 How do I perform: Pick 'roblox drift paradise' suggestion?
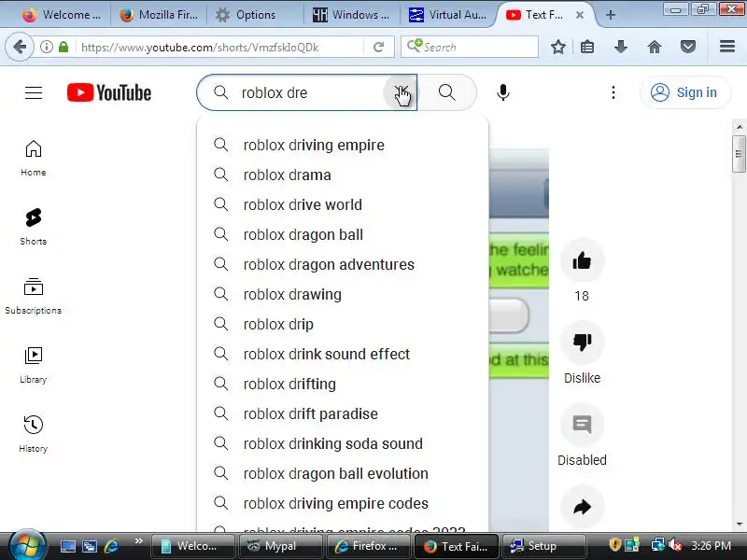tap(342, 413)
